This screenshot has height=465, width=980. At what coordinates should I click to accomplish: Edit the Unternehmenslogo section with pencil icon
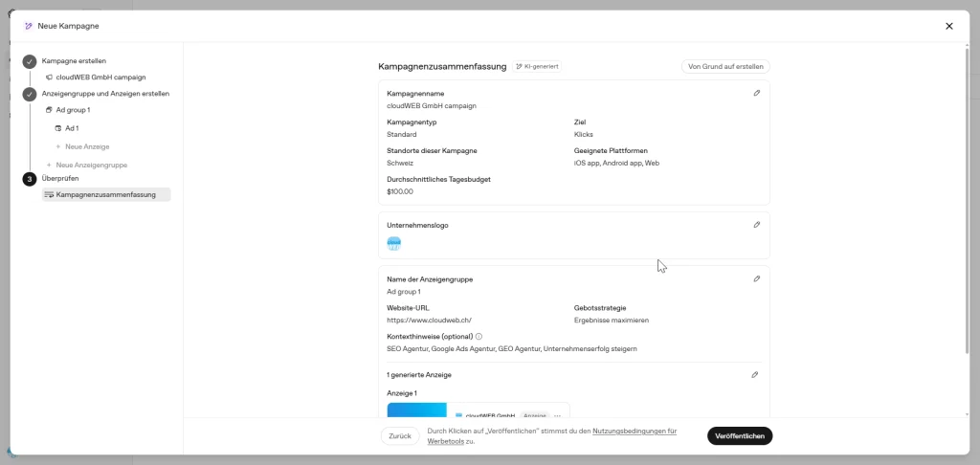pyautogui.click(x=756, y=225)
